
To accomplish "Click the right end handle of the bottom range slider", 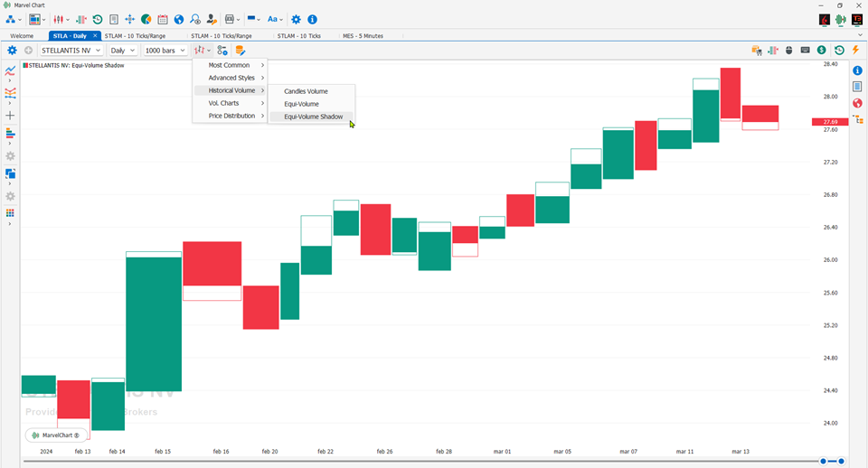I will coord(841,461).
